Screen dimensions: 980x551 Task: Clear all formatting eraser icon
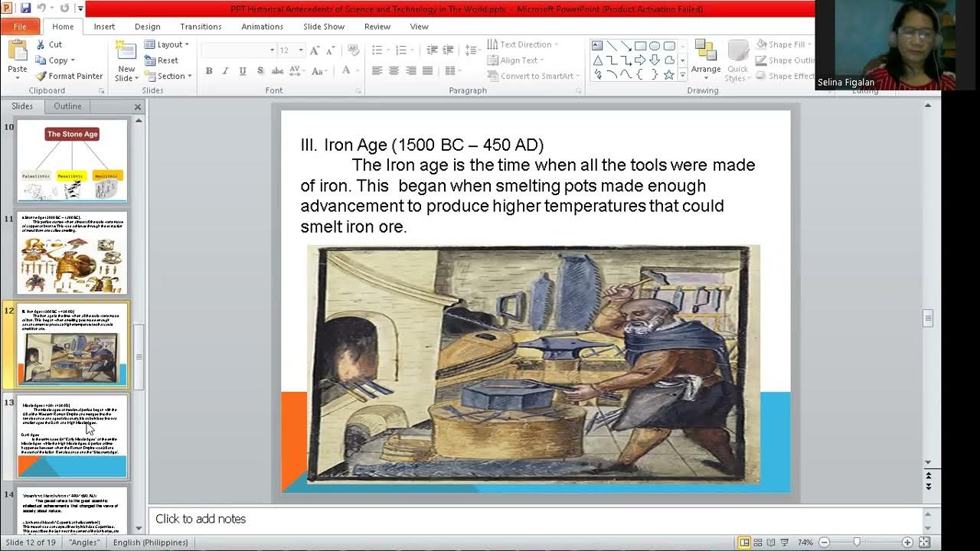[353, 50]
